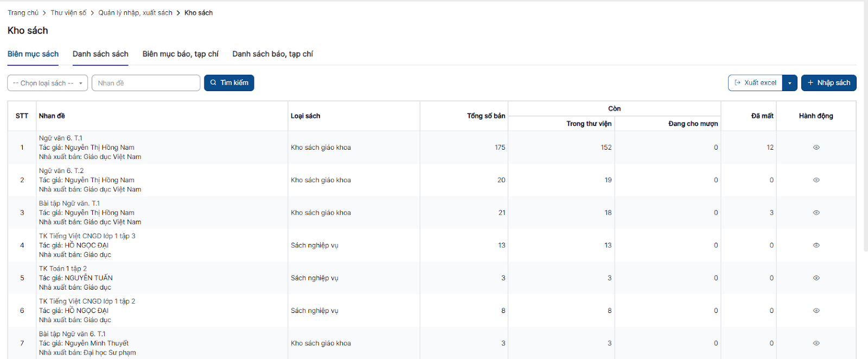This screenshot has width=868, height=359.
Task: Open Biên mục báo, tạp chí tab
Action: tap(180, 54)
